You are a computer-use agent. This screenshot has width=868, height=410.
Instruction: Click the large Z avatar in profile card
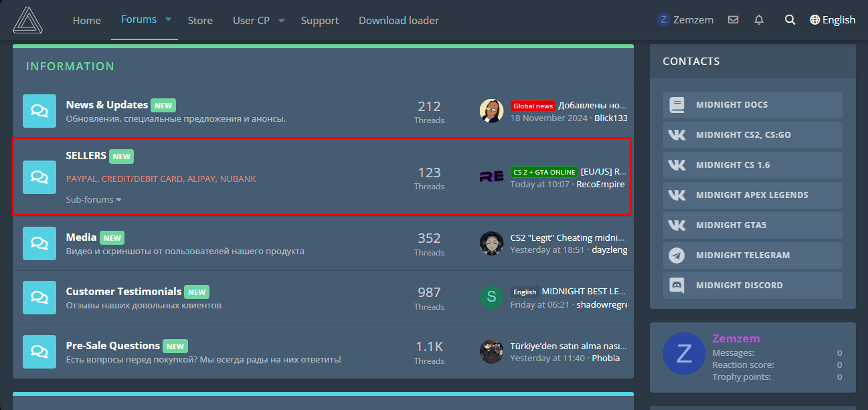pyautogui.click(x=684, y=354)
